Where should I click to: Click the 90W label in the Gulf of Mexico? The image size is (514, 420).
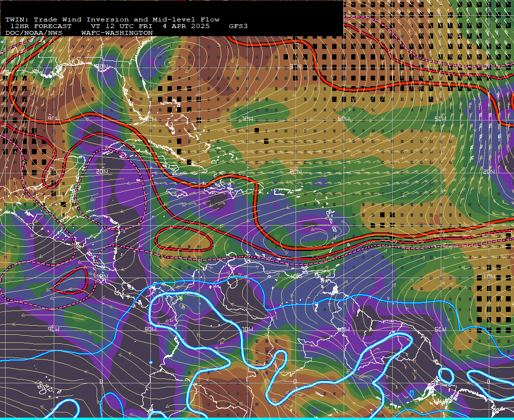53,119
